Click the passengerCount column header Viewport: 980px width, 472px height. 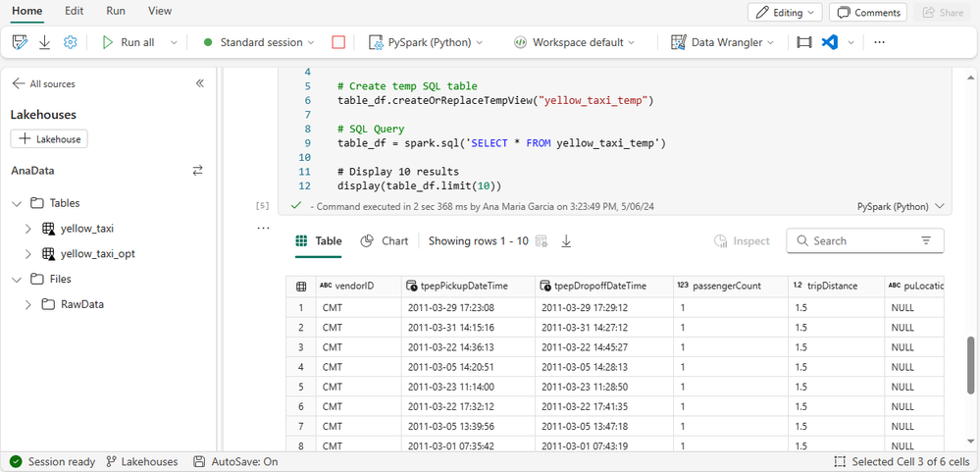pyautogui.click(x=731, y=287)
